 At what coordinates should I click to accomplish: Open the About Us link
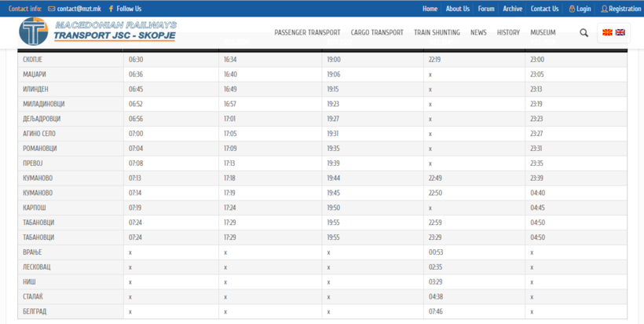(457, 9)
